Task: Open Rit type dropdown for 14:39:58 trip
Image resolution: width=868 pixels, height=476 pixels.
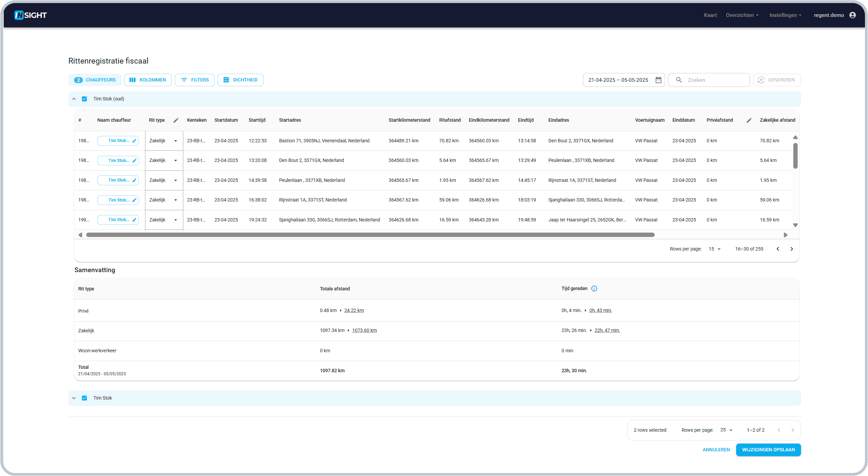Action: (x=164, y=181)
